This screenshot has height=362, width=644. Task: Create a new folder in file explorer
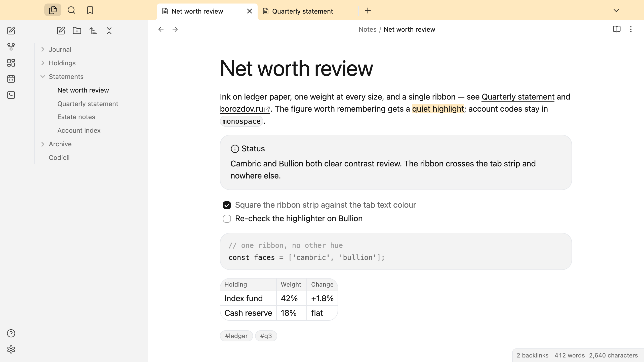[77, 31]
